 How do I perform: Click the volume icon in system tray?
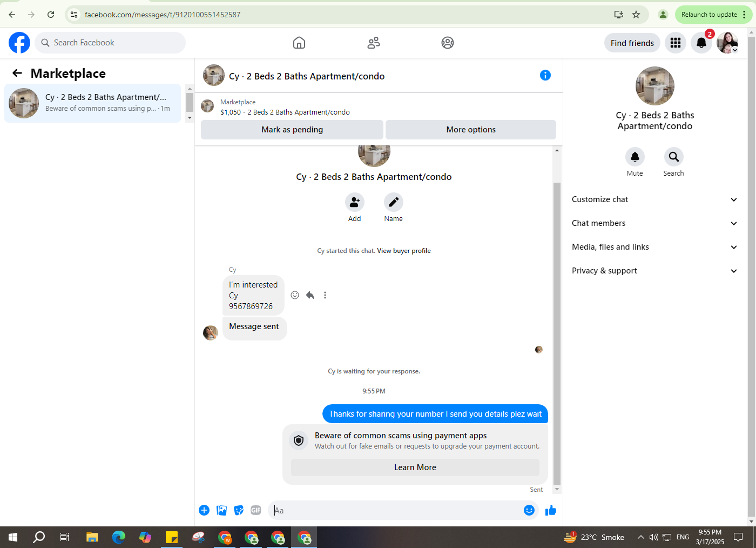click(653, 537)
